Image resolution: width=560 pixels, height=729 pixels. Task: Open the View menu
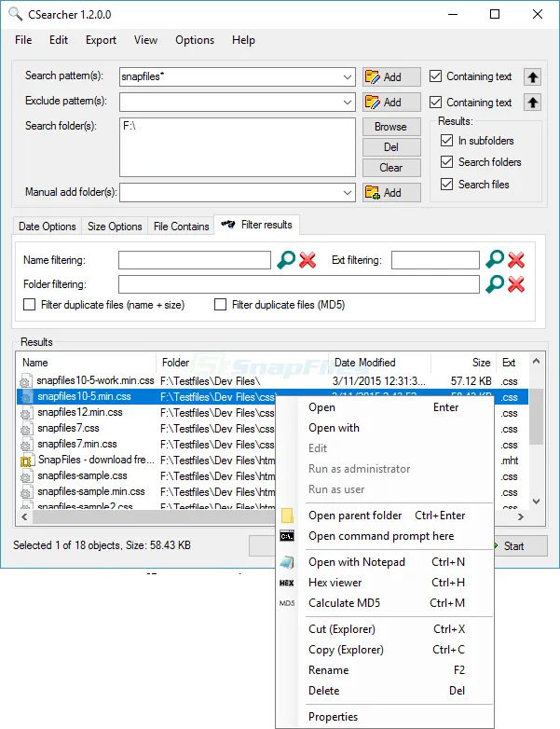tap(146, 40)
